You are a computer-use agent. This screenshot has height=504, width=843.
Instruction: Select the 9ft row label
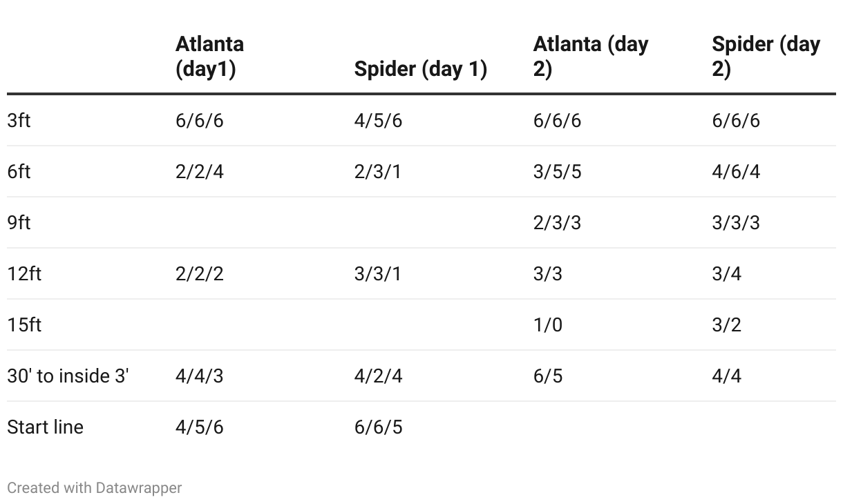point(19,222)
